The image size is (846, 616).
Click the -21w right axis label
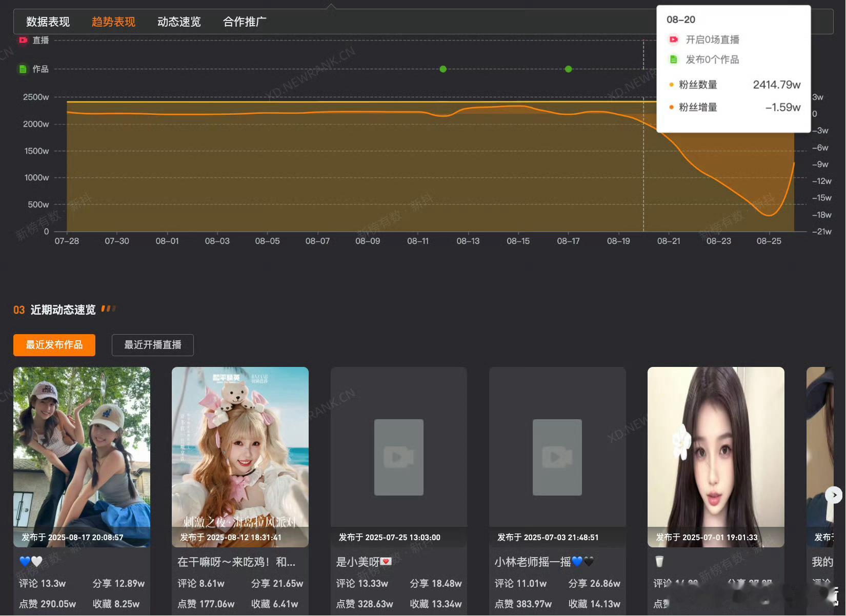point(822,232)
